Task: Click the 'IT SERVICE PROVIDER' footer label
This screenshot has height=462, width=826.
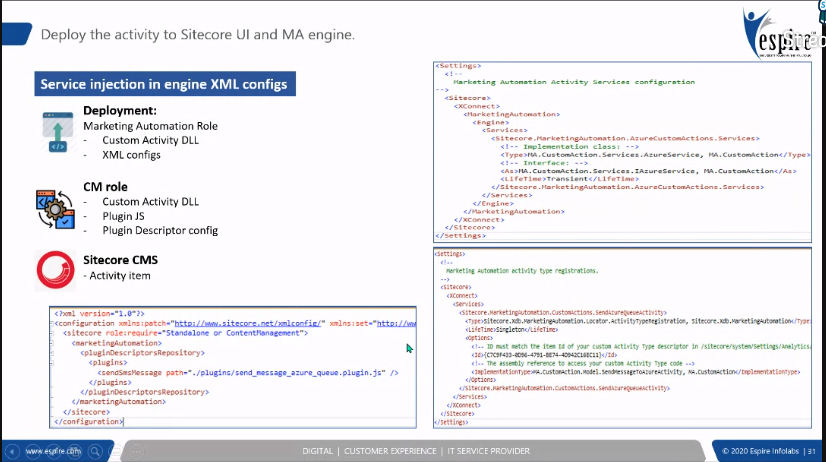Action: tap(488, 451)
